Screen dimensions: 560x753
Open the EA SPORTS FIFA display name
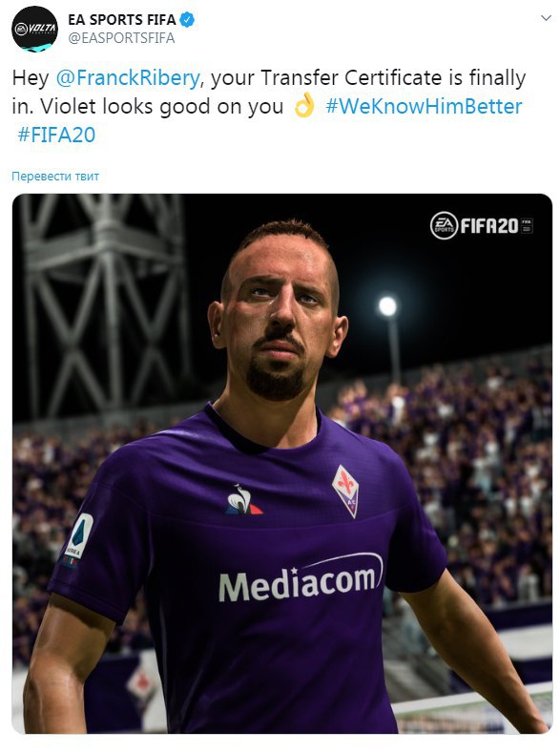coord(122,20)
